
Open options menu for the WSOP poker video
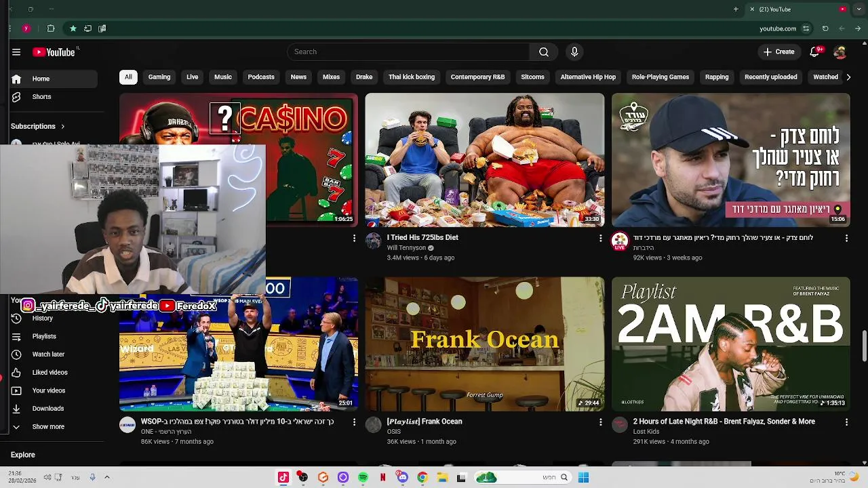(354, 422)
